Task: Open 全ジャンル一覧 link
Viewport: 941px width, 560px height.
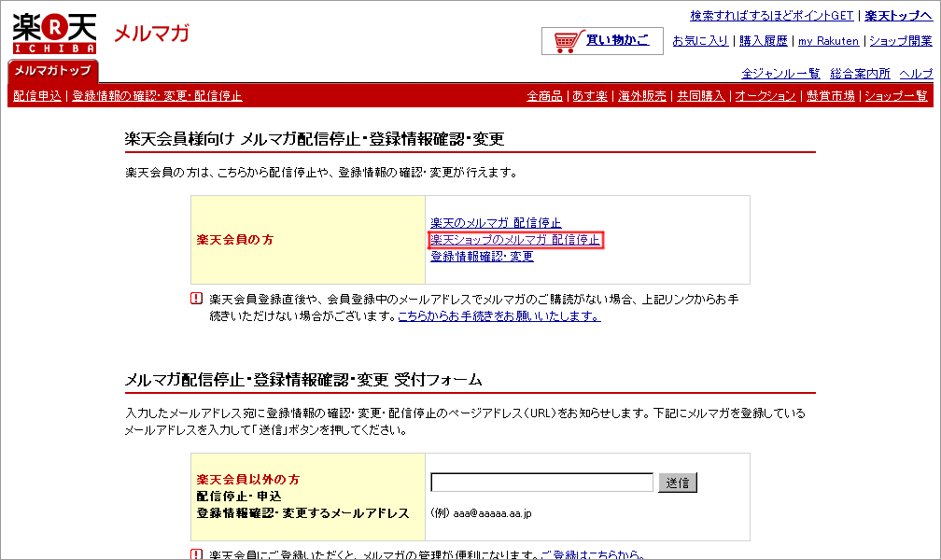Action: click(780, 73)
